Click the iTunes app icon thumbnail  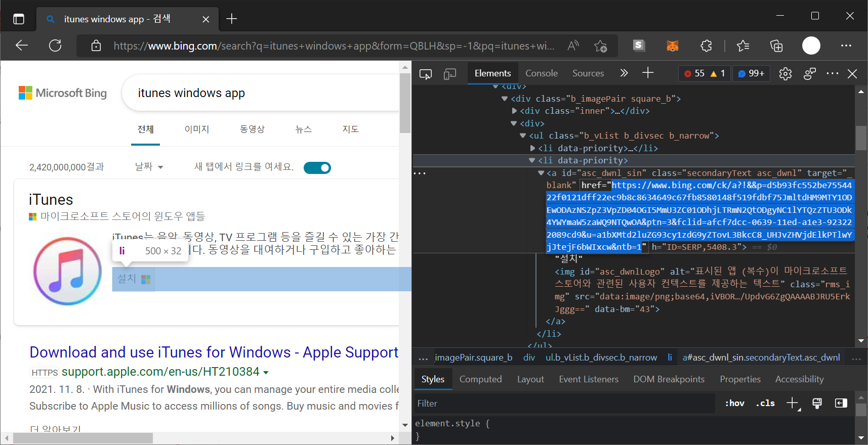coord(67,271)
